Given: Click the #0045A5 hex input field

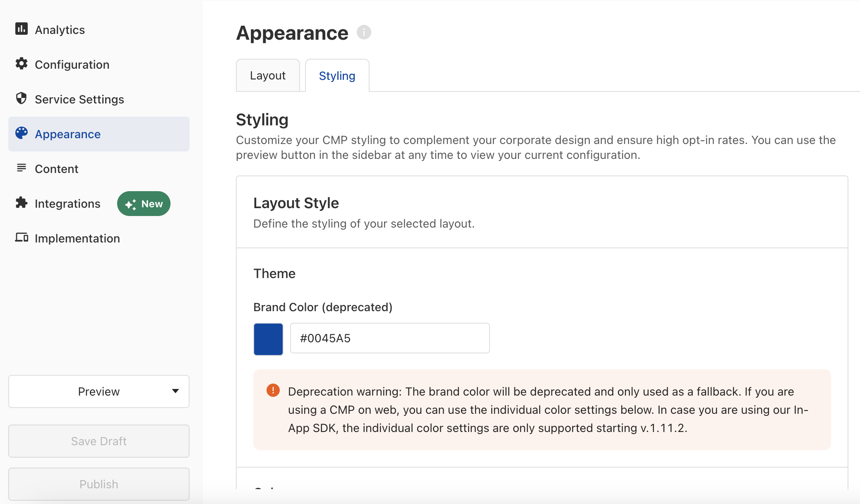Looking at the screenshot, I should click(x=389, y=338).
